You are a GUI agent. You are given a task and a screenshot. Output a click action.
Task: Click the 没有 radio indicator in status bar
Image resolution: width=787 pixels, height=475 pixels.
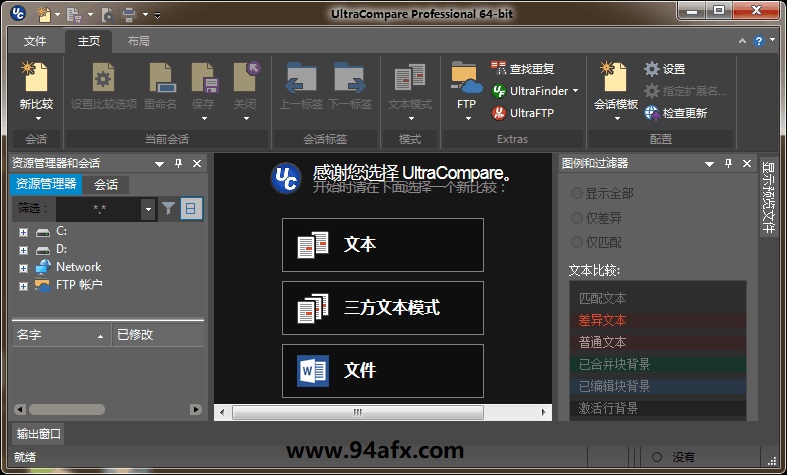coord(657,457)
